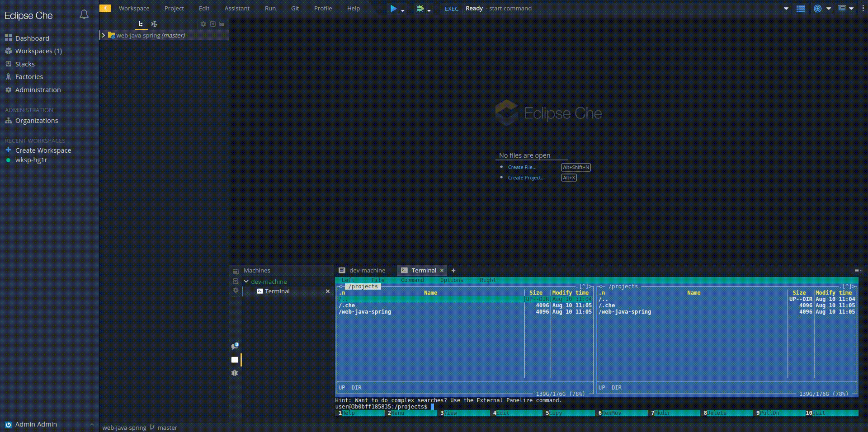This screenshot has width=868, height=432.
Task: Click the blue concentric circle target icon
Action: pos(817,9)
